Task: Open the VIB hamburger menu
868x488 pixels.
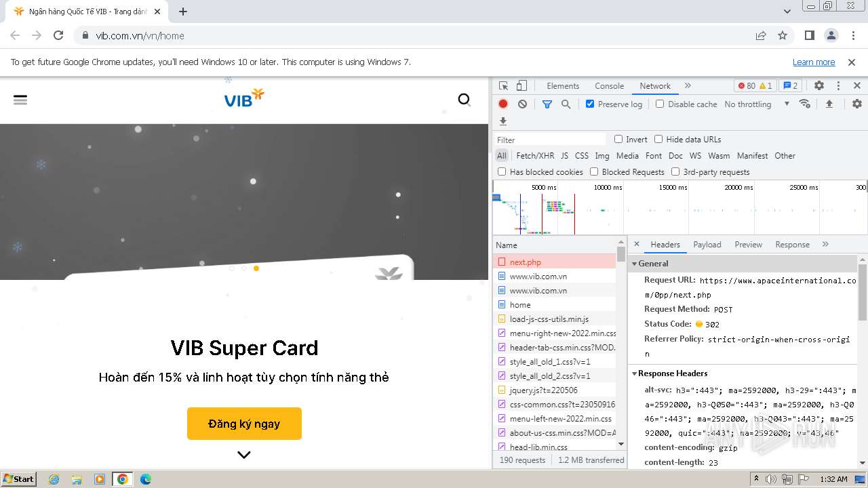Action: point(20,100)
